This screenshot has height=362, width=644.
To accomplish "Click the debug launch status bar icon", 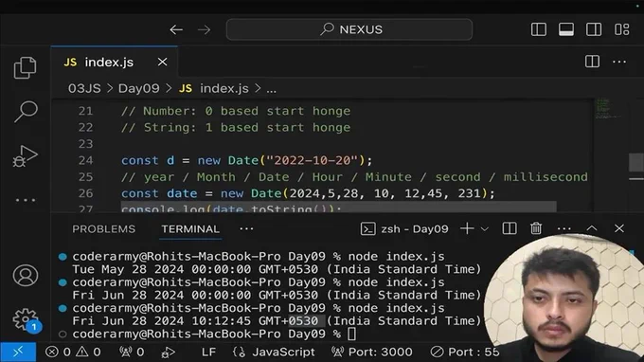I will tap(168, 353).
